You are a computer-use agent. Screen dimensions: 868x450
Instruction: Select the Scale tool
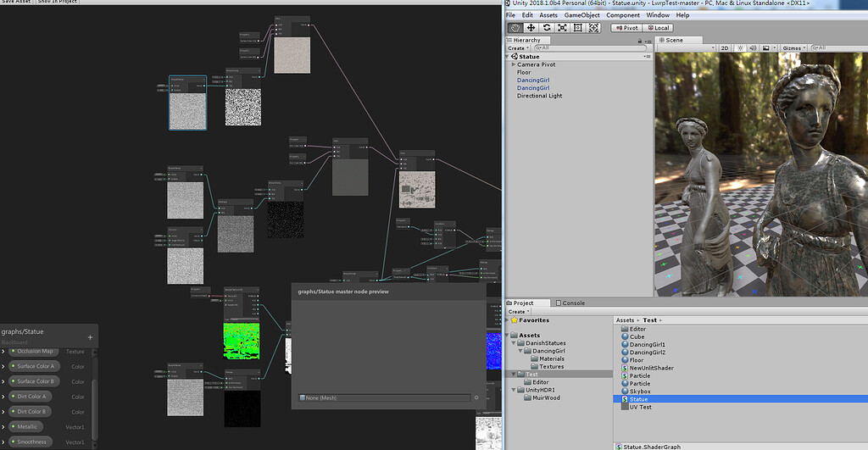click(562, 28)
